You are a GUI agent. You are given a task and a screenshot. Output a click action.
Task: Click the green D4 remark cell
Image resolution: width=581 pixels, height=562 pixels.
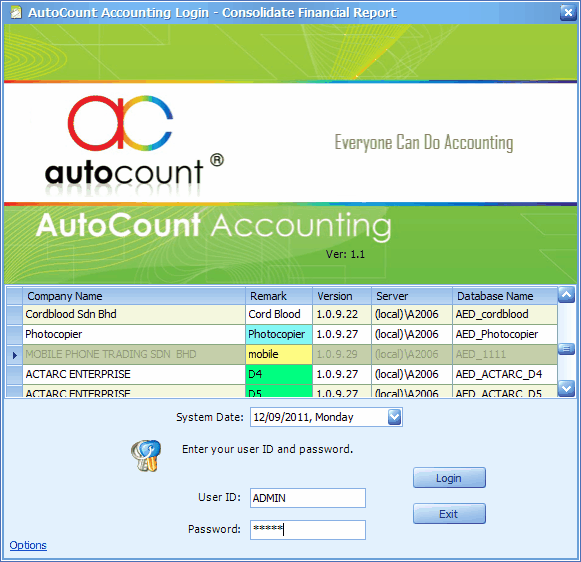tap(279, 375)
